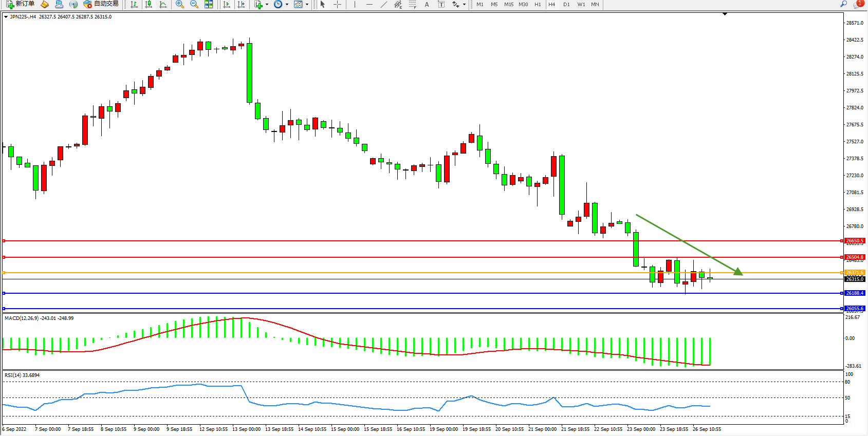Expand the chart templates dropdown arrow
Viewport: 868px width, 436px height.
[307, 4]
